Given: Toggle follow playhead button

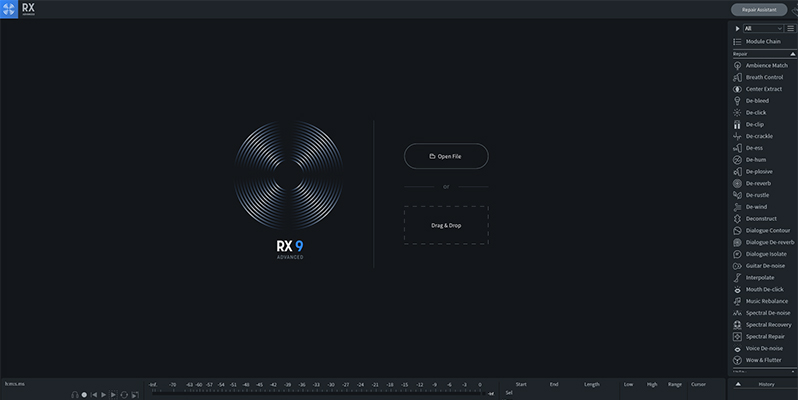Looking at the screenshot, I should (x=135, y=395).
